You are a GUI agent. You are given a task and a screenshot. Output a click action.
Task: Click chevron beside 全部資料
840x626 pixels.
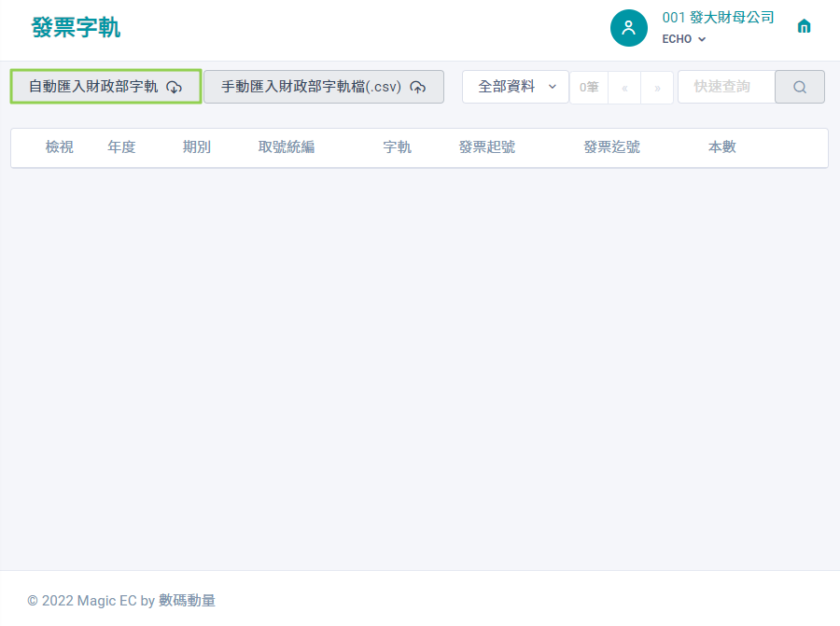coord(553,87)
